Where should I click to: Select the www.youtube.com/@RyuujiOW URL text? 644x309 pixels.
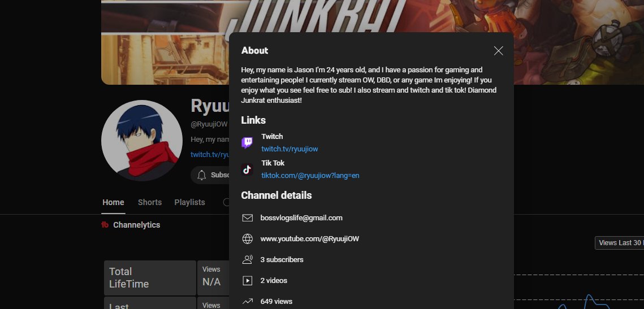click(309, 239)
